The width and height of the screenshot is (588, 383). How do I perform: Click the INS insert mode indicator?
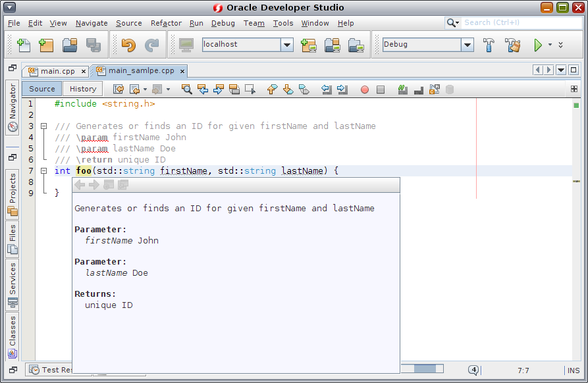click(x=574, y=370)
